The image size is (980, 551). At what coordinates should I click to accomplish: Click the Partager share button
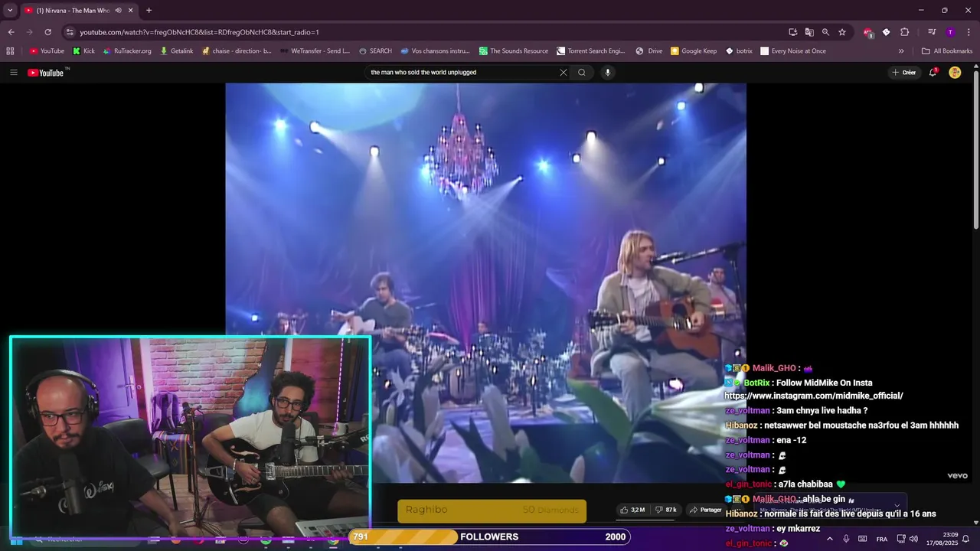(x=705, y=510)
